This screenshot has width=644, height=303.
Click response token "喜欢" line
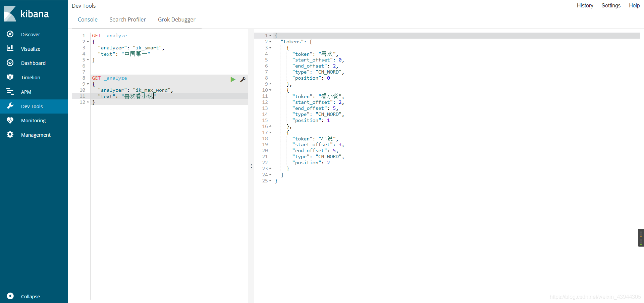(315, 54)
